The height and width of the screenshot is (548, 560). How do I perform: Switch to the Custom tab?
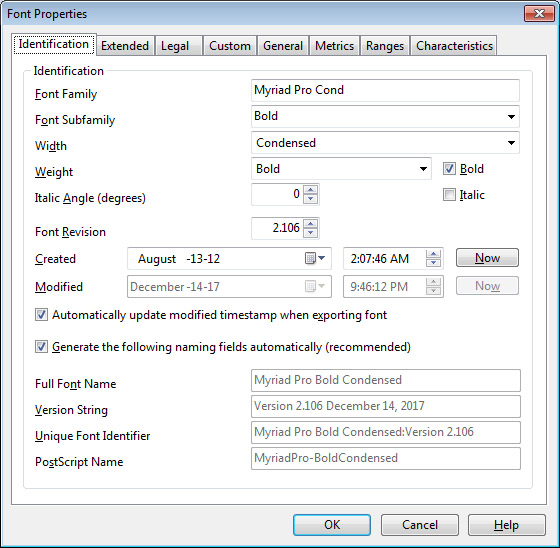tap(230, 46)
